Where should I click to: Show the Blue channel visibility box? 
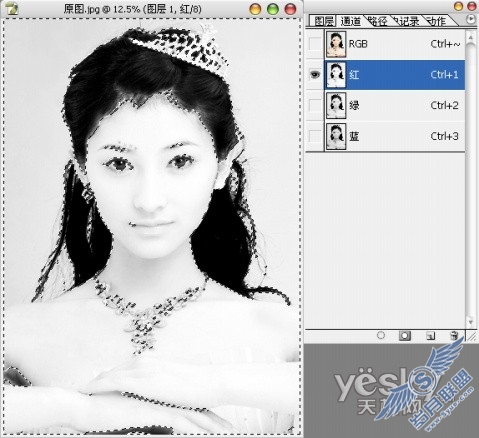tap(315, 136)
